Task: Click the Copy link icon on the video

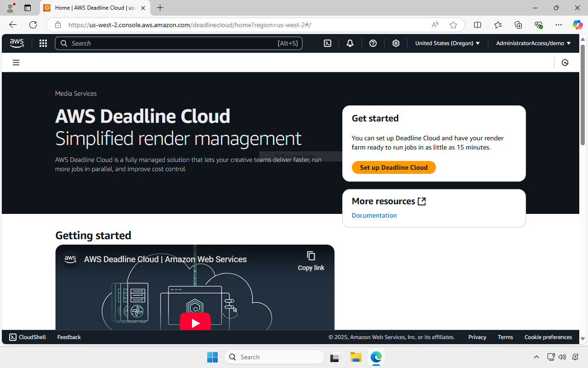Action: [x=311, y=256]
